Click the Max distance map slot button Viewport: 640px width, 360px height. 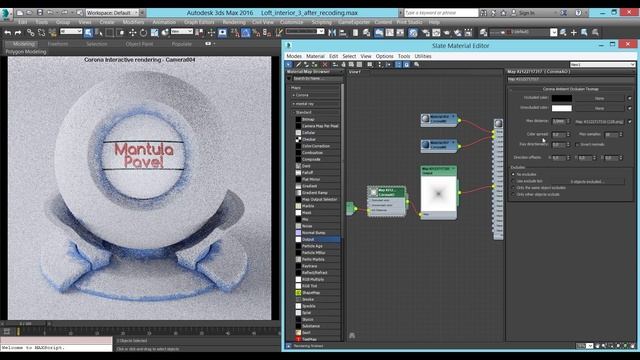tap(599, 122)
